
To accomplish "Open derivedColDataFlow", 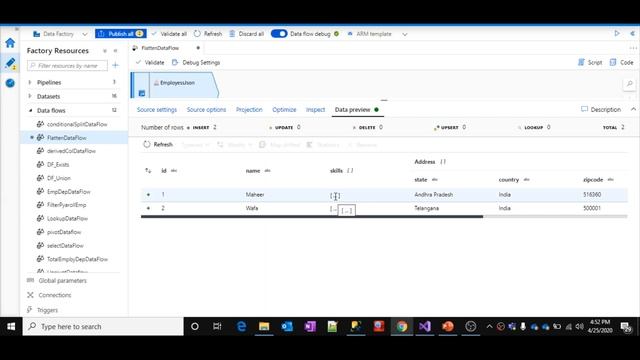I will tap(71, 151).
